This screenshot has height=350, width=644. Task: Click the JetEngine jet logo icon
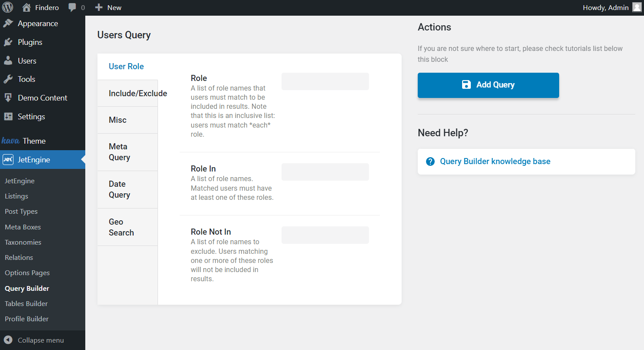pyautogui.click(x=8, y=160)
